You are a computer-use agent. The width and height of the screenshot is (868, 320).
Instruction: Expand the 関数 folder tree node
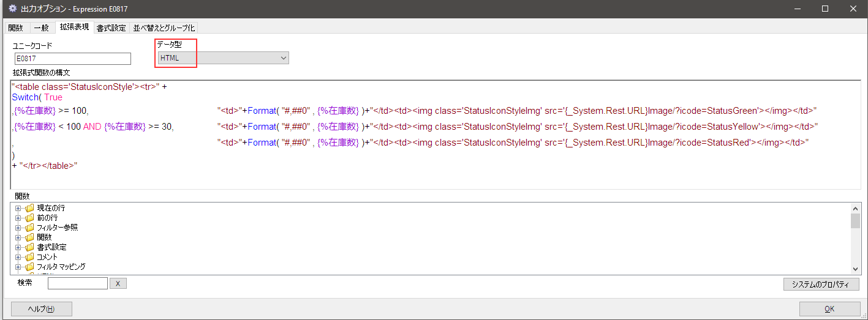tap(18, 237)
